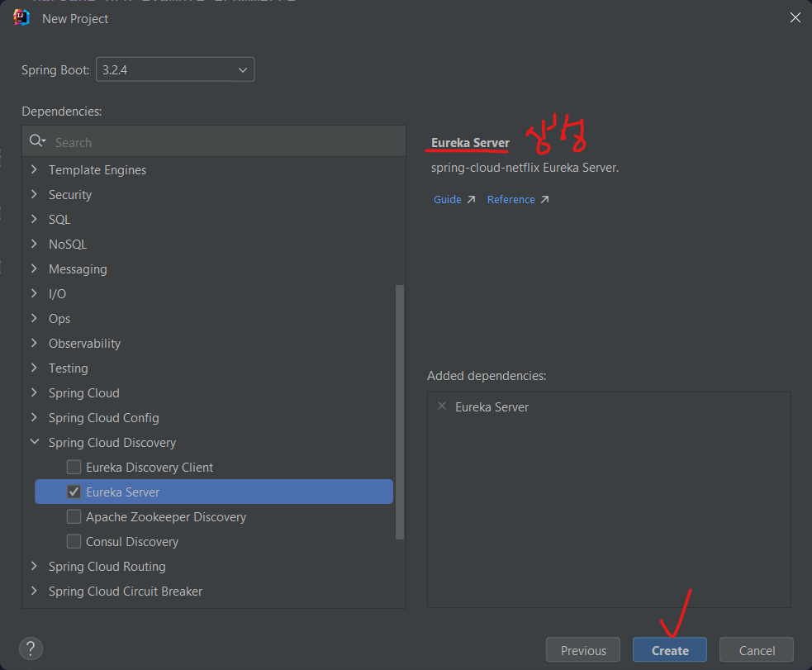
Task: Expand the Messaging category
Action: pyautogui.click(x=34, y=268)
